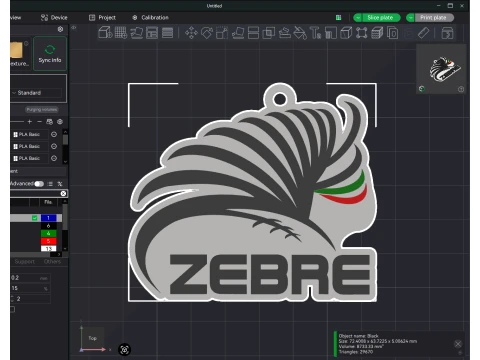Click the Auto orient tool icon
The width and height of the screenshot is (480, 360).
click(x=136, y=33)
